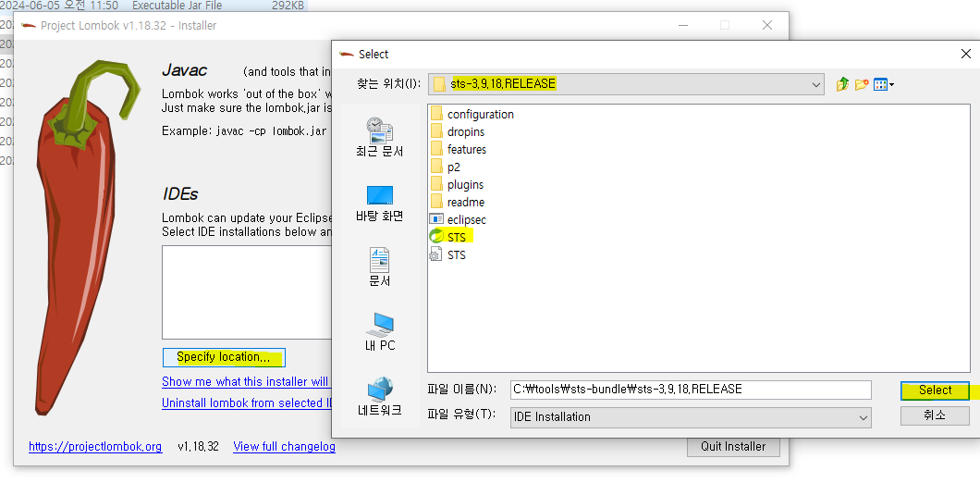The image size is (980, 483).
Task: Expand the look-in location dropdown
Action: pos(815,84)
